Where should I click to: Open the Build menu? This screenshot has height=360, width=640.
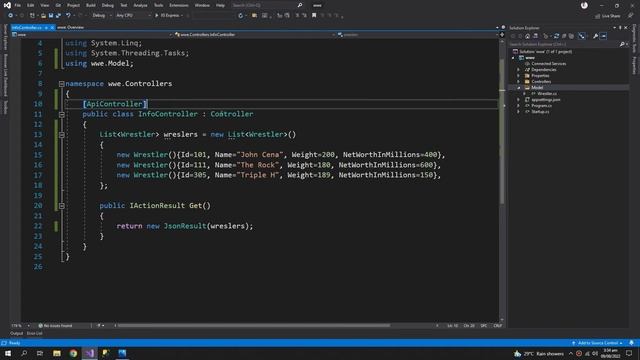pyautogui.click(x=91, y=5)
